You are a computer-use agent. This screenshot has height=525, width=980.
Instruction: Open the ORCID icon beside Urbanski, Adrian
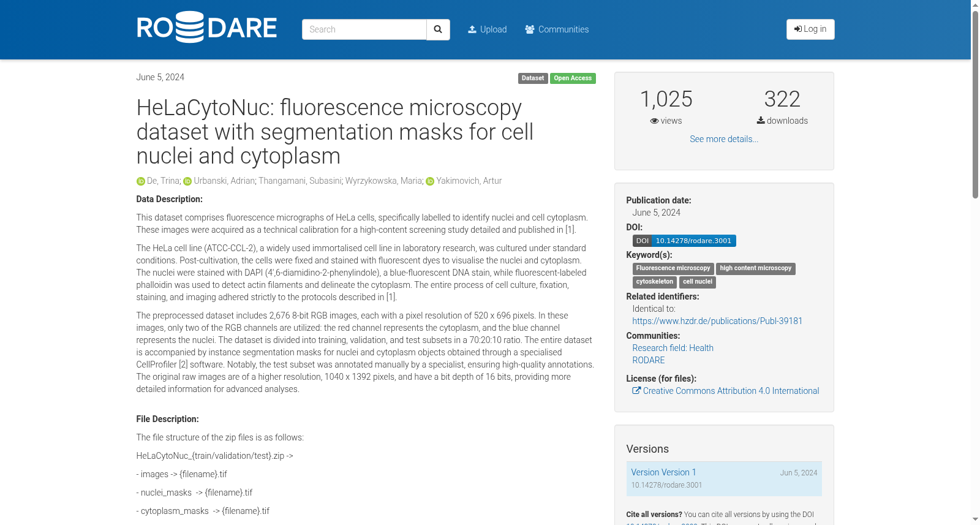point(187,181)
